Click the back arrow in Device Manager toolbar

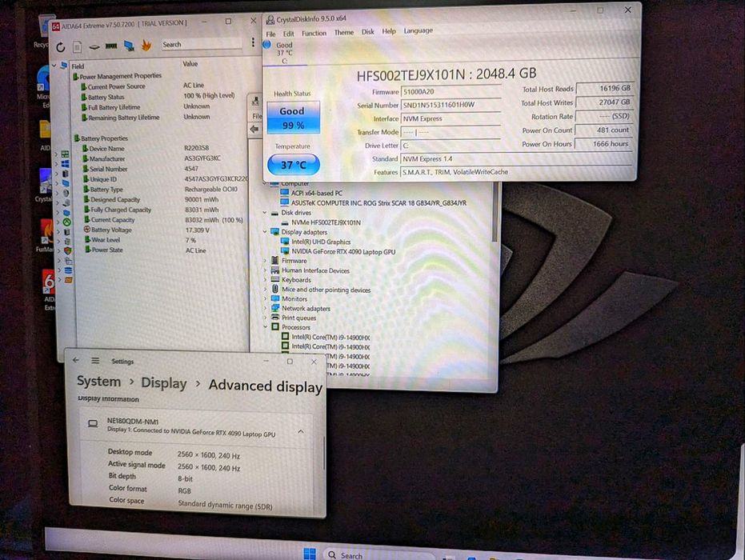point(254,129)
